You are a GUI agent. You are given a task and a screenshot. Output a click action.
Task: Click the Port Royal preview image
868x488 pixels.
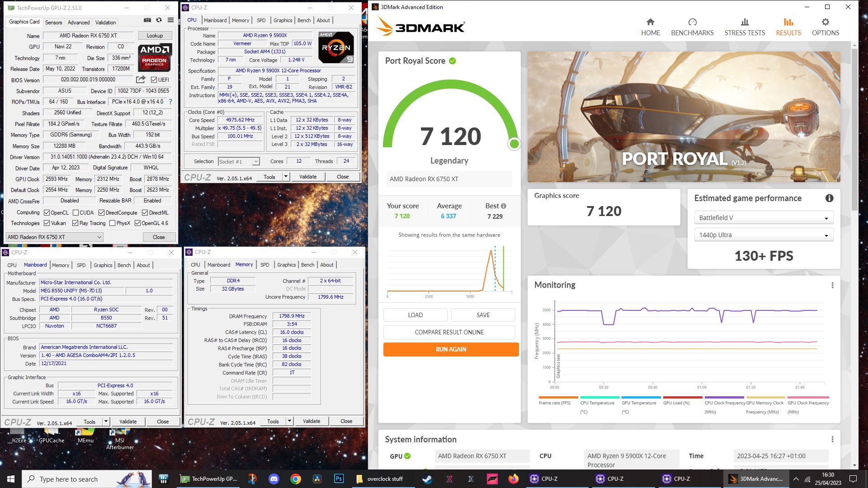tap(684, 117)
